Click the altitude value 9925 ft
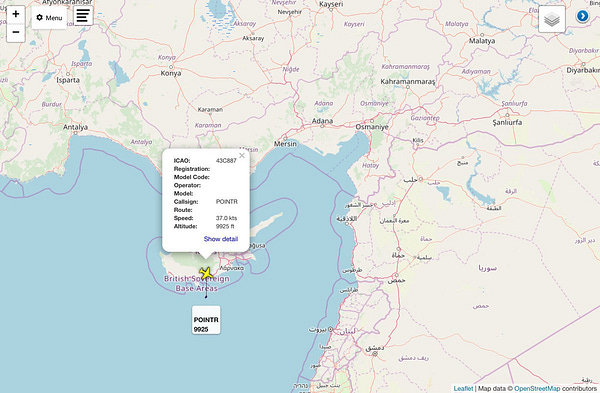600x393 pixels. point(225,227)
